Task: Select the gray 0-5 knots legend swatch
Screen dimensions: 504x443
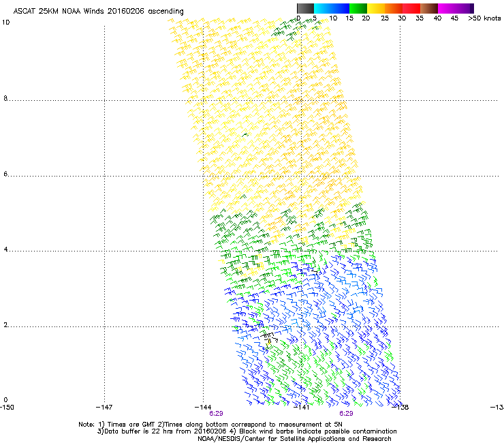Action: (x=305, y=8)
